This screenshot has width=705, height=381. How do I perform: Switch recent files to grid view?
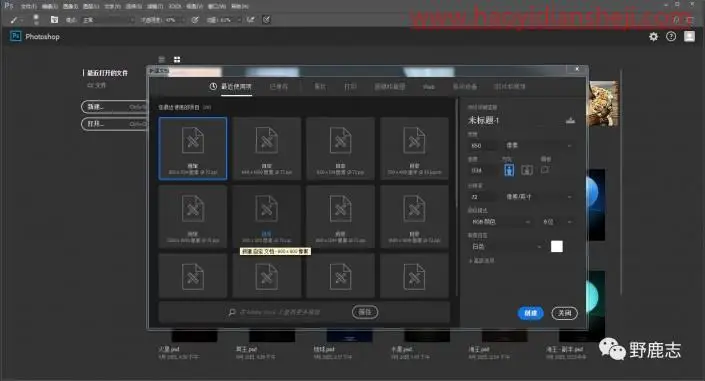tap(177, 59)
